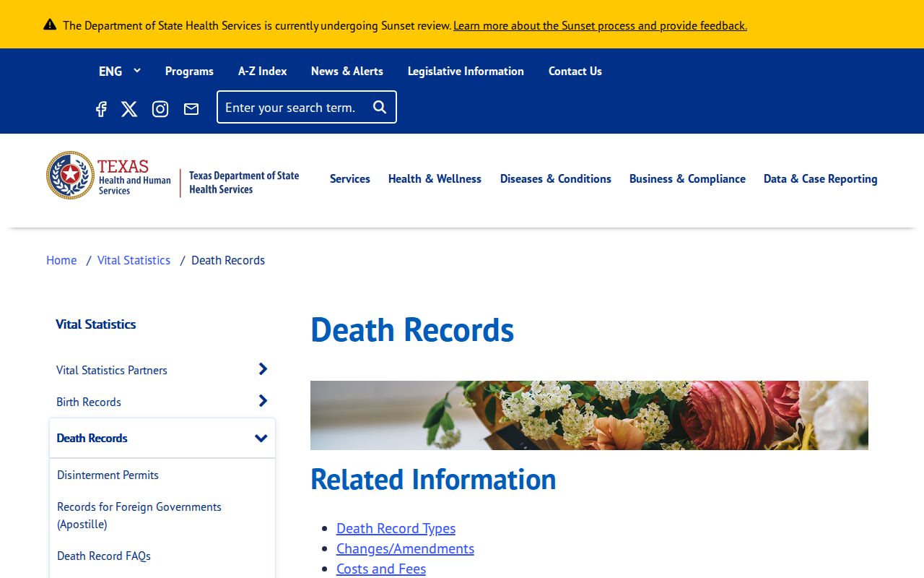Open the Sunset process feedback link

coord(600,25)
